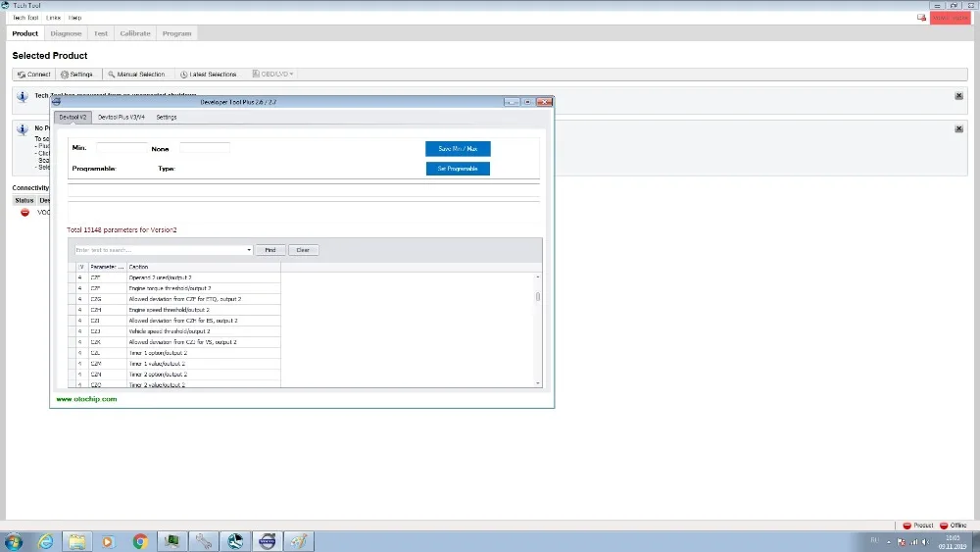Screen dimensions: 980x552
Task: Switch to the Product tab
Action: [x=25, y=33]
